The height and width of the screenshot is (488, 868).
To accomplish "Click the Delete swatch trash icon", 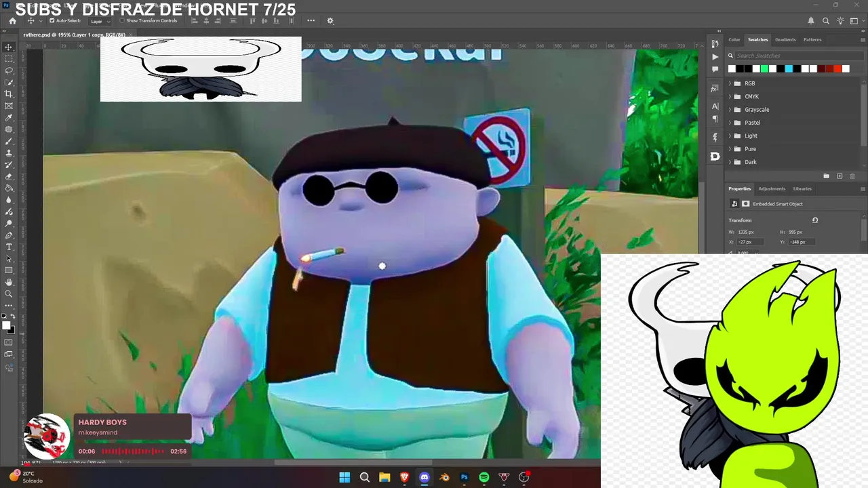I will point(852,176).
